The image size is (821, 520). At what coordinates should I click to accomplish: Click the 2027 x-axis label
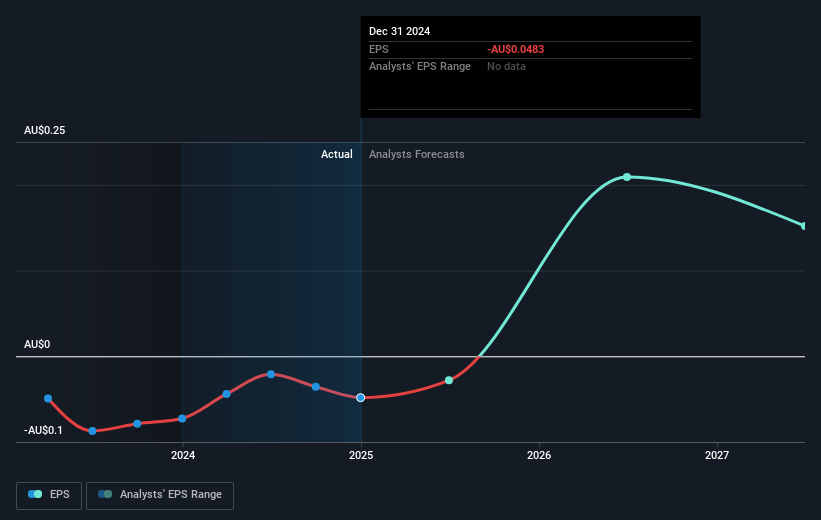click(717, 455)
